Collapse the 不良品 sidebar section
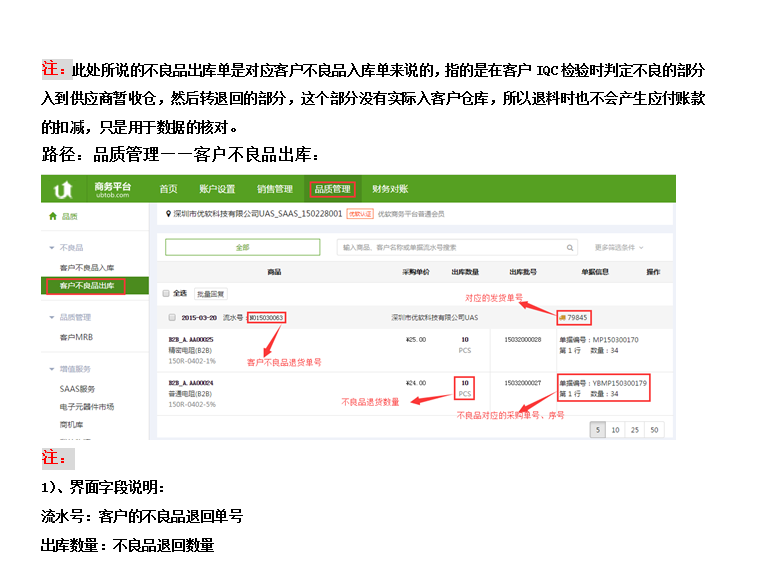The width and height of the screenshot is (758, 583). pyautogui.click(x=52, y=247)
